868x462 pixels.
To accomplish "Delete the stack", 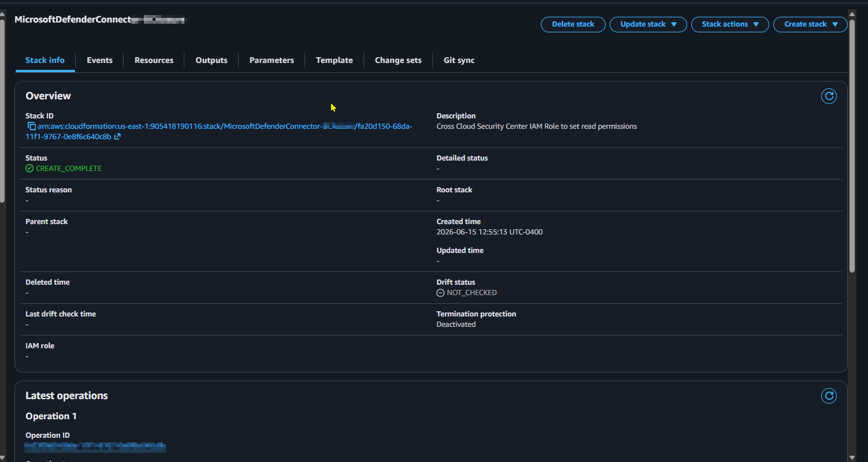I will (x=573, y=24).
